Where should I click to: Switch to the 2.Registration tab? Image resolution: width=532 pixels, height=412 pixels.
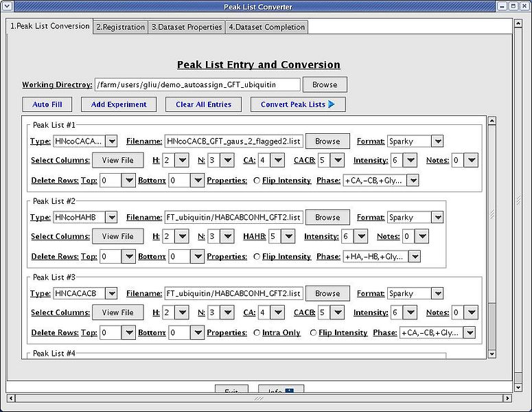(x=121, y=27)
